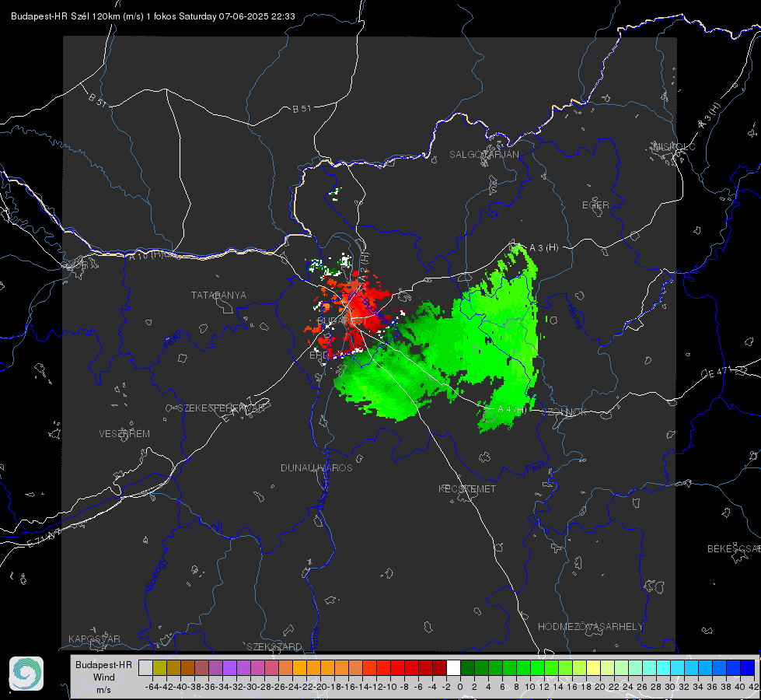Click the 'A 10 (H)' road label
Screen dimensions: 761x700
click(145, 255)
